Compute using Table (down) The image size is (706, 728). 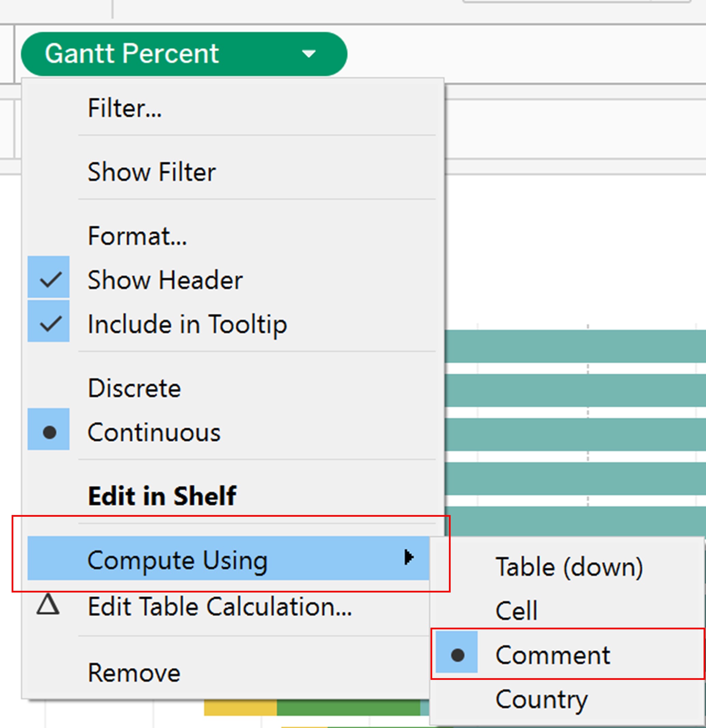(x=569, y=568)
